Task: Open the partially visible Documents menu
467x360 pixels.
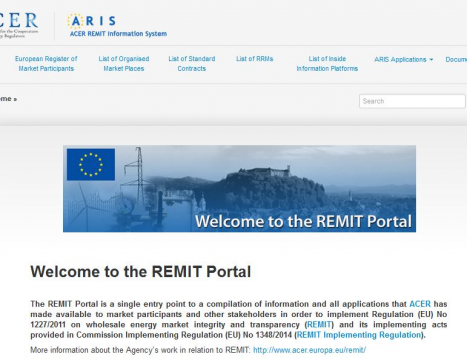Action: click(456, 60)
